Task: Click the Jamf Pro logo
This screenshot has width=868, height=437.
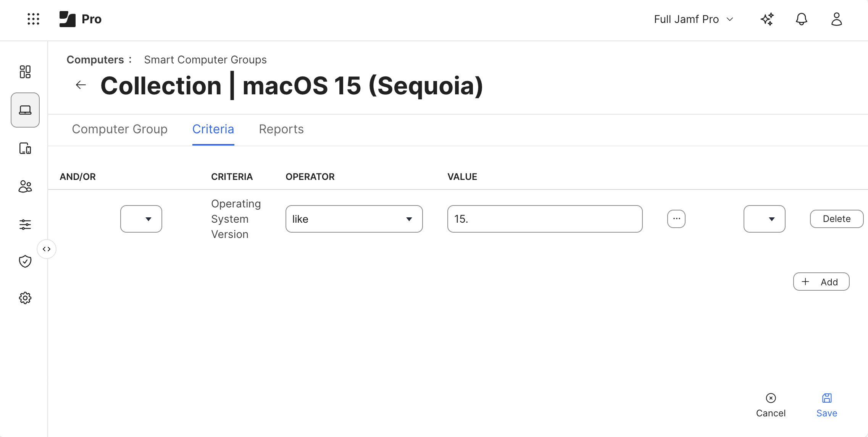Action: [x=81, y=19]
